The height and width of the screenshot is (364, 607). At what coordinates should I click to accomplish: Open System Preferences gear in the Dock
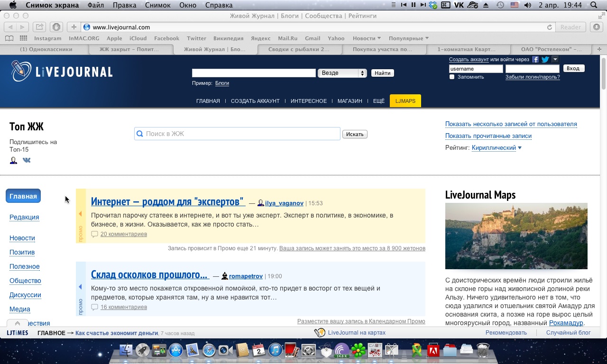click(309, 350)
